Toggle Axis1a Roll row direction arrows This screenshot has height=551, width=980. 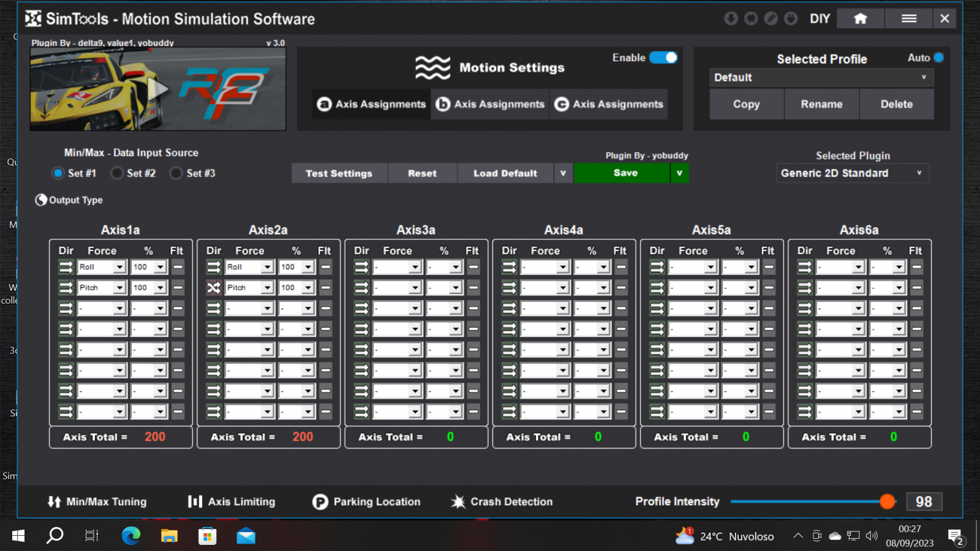[x=66, y=267]
